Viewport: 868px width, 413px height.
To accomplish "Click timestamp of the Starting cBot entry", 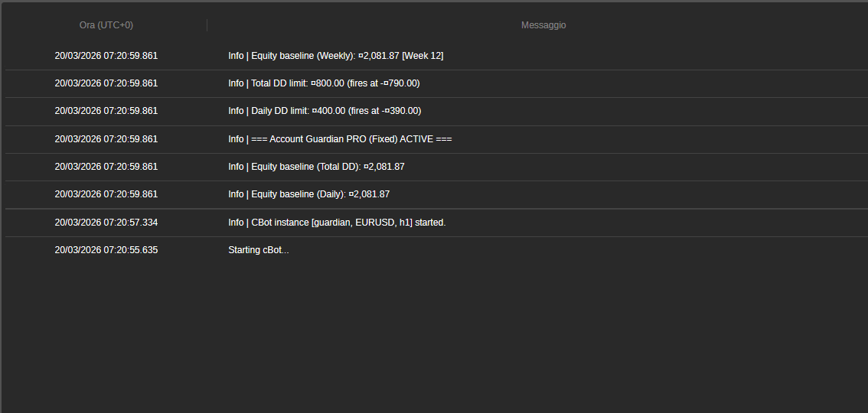I will tap(106, 250).
